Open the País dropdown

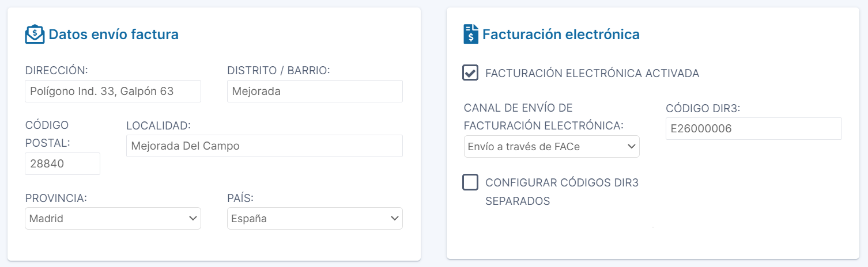click(314, 219)
